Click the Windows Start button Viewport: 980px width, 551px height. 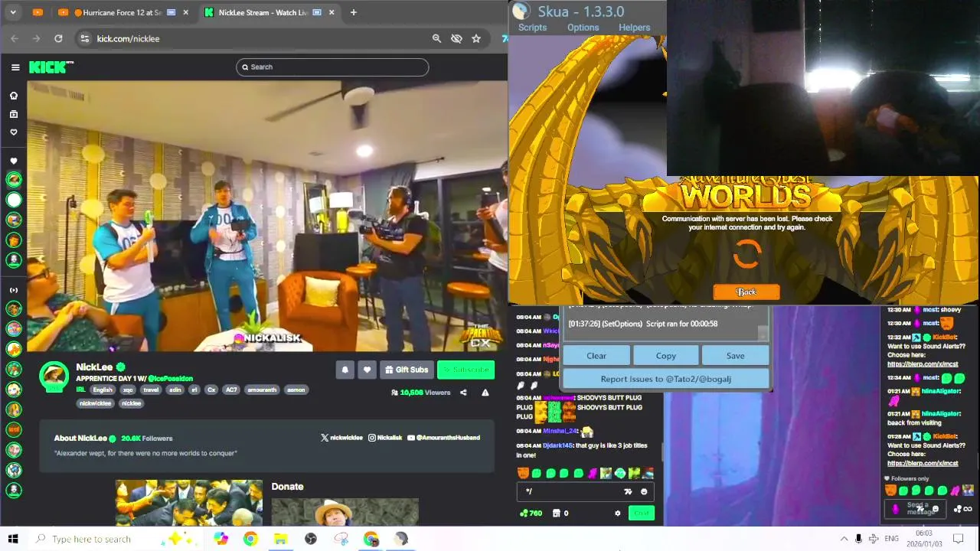click(13, 539)
